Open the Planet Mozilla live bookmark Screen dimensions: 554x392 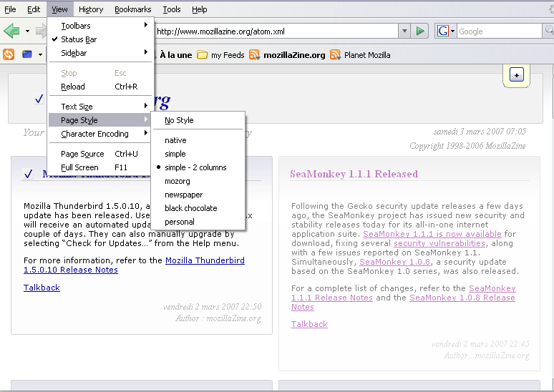[x=360, y=55]
